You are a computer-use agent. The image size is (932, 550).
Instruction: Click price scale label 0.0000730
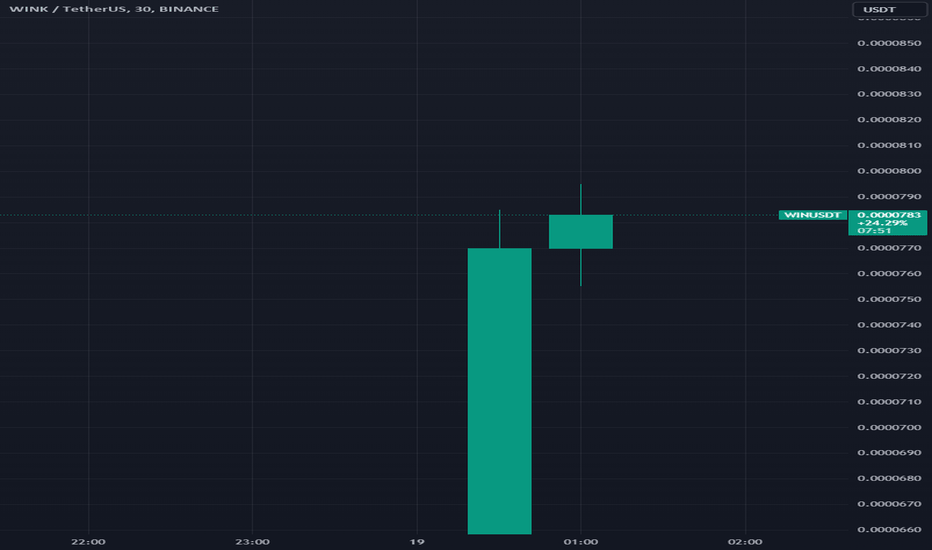[x=889, y=350]
